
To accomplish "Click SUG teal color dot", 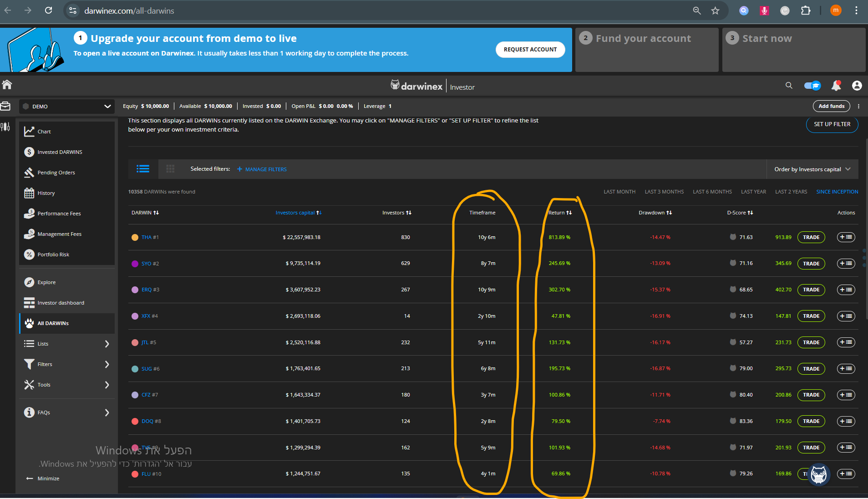I will (135, 369).
